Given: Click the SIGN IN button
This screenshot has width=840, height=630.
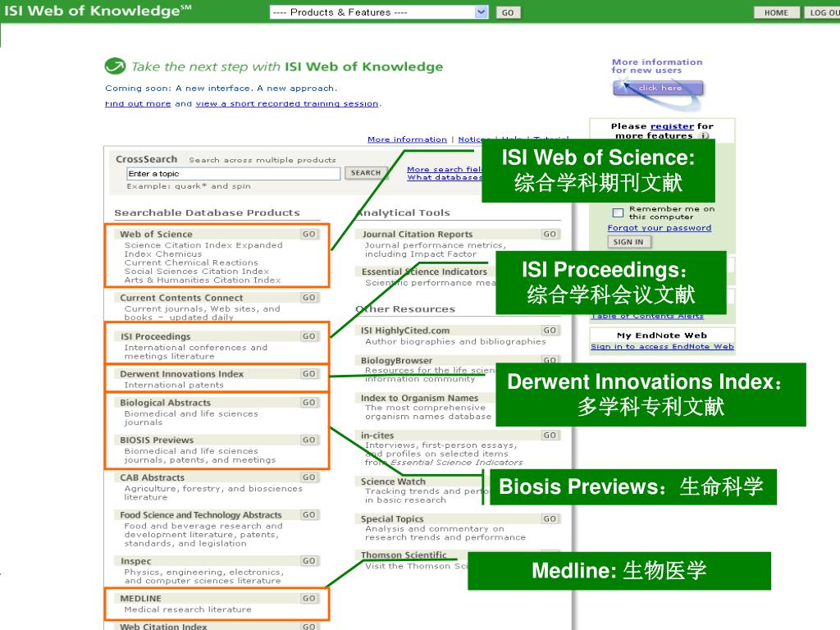Looking at the screenshot, I should click(629, 242).
